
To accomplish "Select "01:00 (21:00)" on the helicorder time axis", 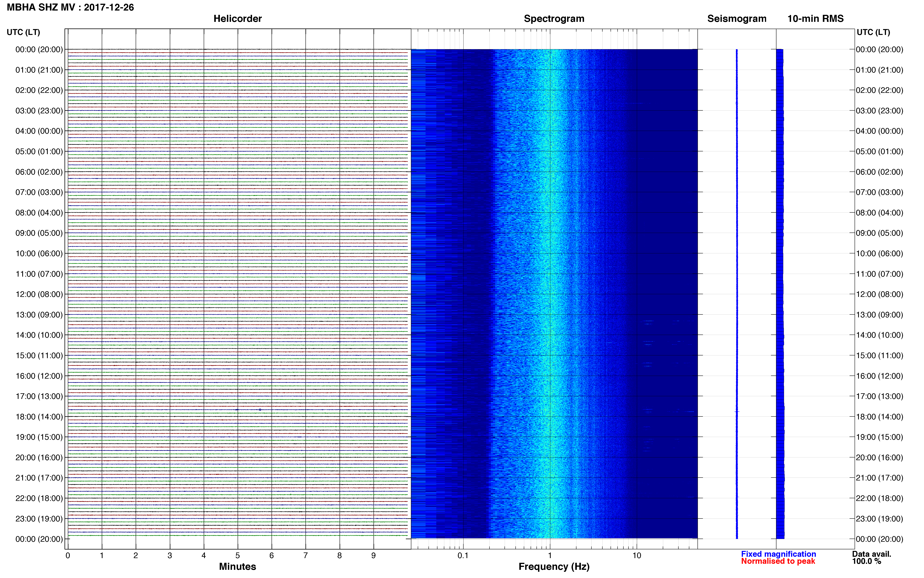I will tap(39, 70).
